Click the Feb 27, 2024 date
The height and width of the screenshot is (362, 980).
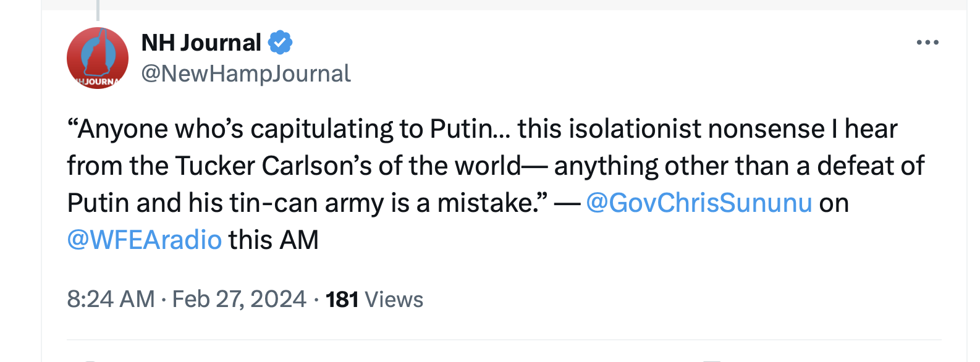[239, 300]
